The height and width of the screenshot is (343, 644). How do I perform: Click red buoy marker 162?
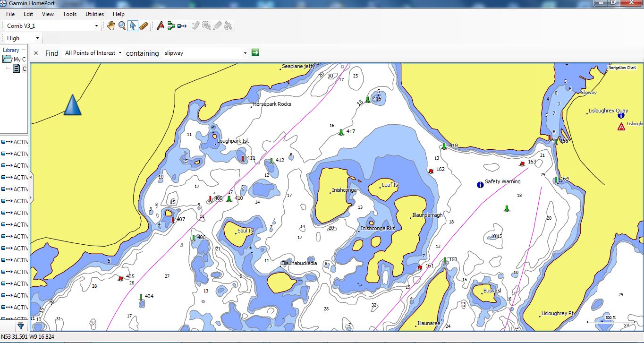coord(431,171)
